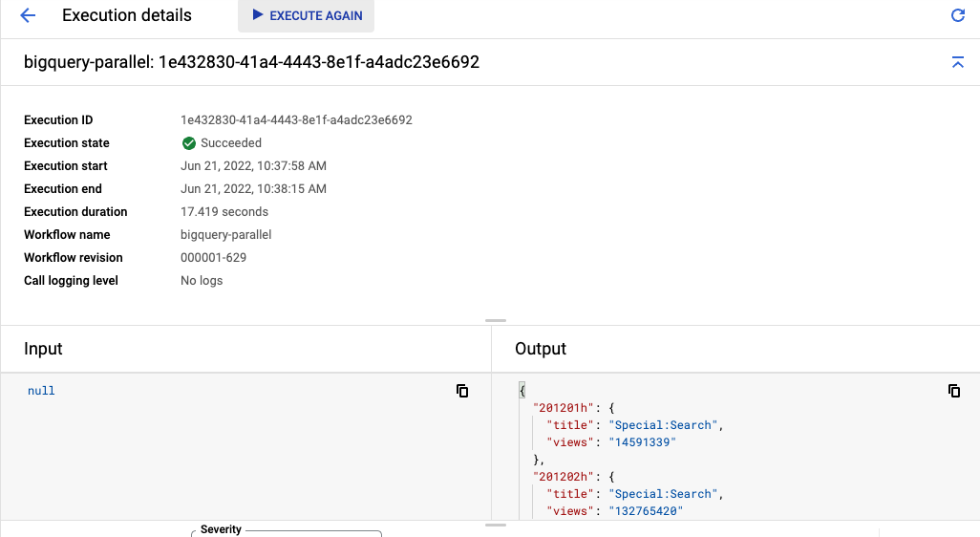
Task: Go back using the left arrow
Action: [x=28, y=15]
